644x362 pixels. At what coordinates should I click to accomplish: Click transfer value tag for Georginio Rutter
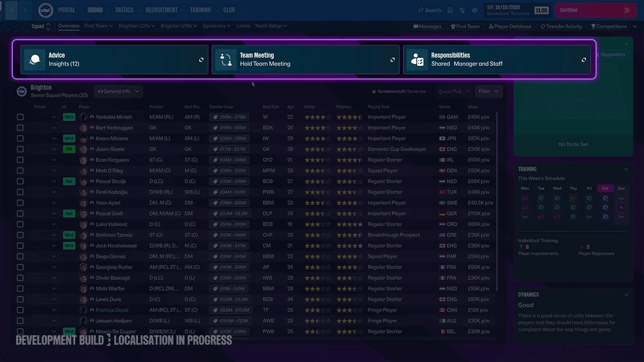[229, 267]
